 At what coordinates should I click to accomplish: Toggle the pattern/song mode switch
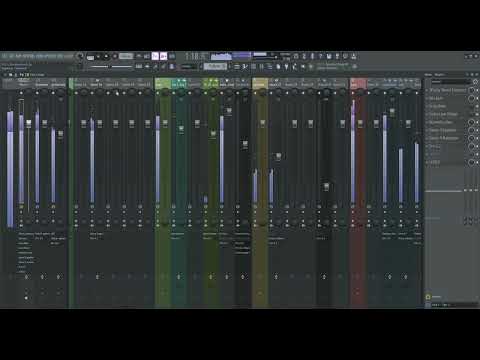tap(90, 57)
